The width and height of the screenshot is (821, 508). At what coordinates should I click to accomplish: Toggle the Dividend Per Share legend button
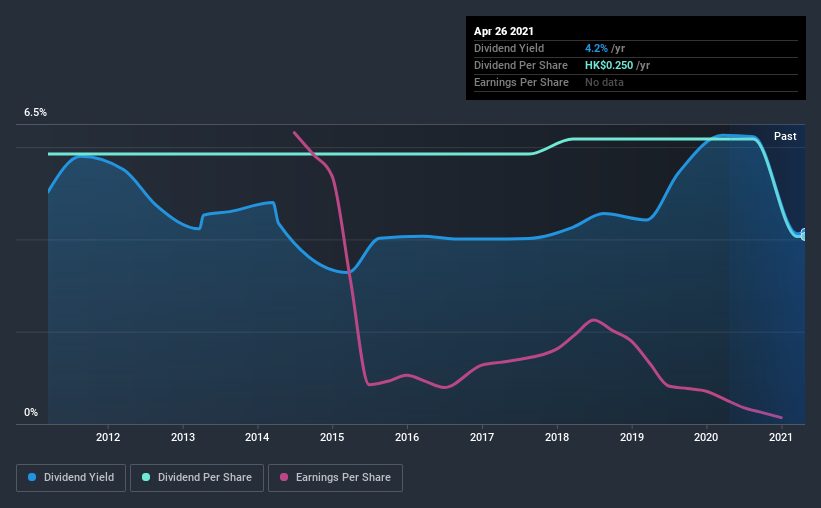(197, 478)
